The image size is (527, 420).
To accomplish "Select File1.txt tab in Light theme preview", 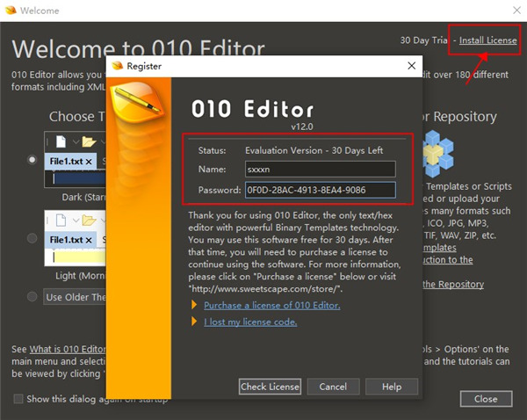I will [x=70, y=240].
